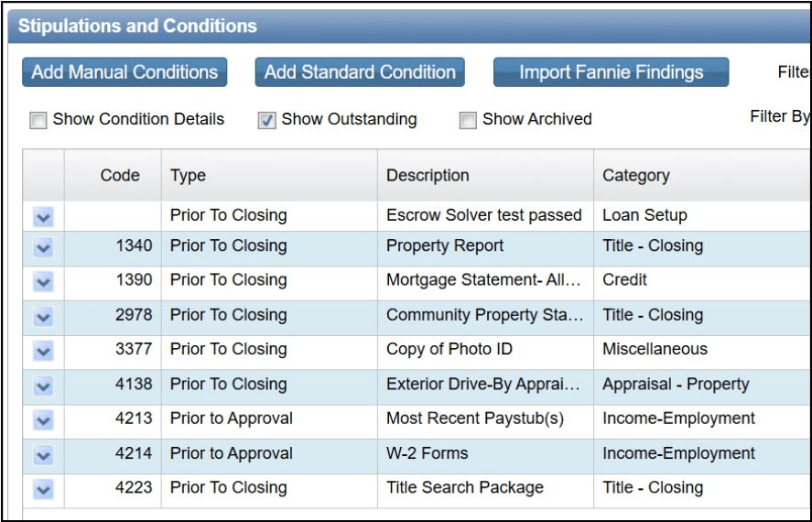Screen dimensions: 812x522
Task: Click the chevron icon beside code 3377
Action: [43, 352]
